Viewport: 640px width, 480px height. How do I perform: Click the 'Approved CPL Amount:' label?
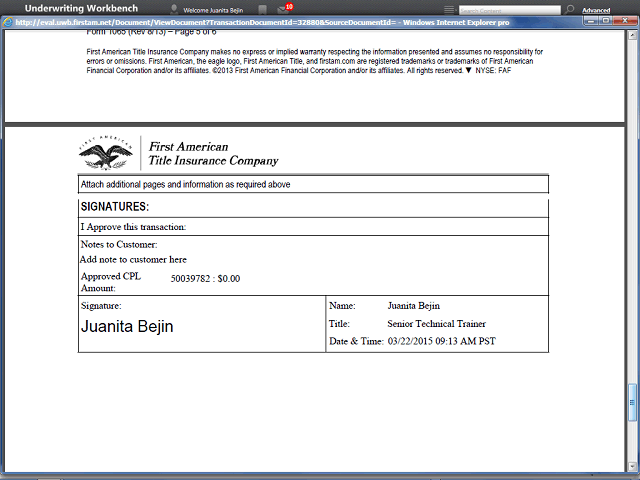(x=111, y=282)
